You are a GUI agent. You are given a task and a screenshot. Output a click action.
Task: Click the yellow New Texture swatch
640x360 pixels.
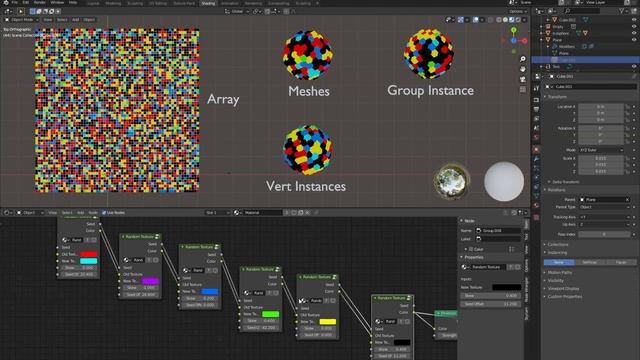(327, 322)
